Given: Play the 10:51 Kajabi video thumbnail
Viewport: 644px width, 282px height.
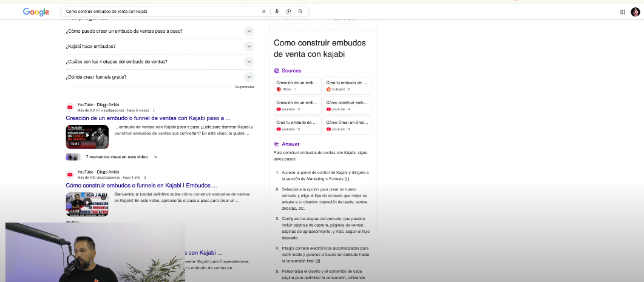Looking at the screenshot, I should [x=87, y=136].
